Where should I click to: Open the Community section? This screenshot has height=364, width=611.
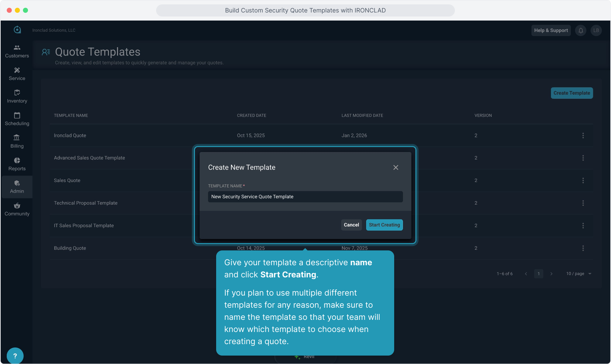[x=17, y=210]
